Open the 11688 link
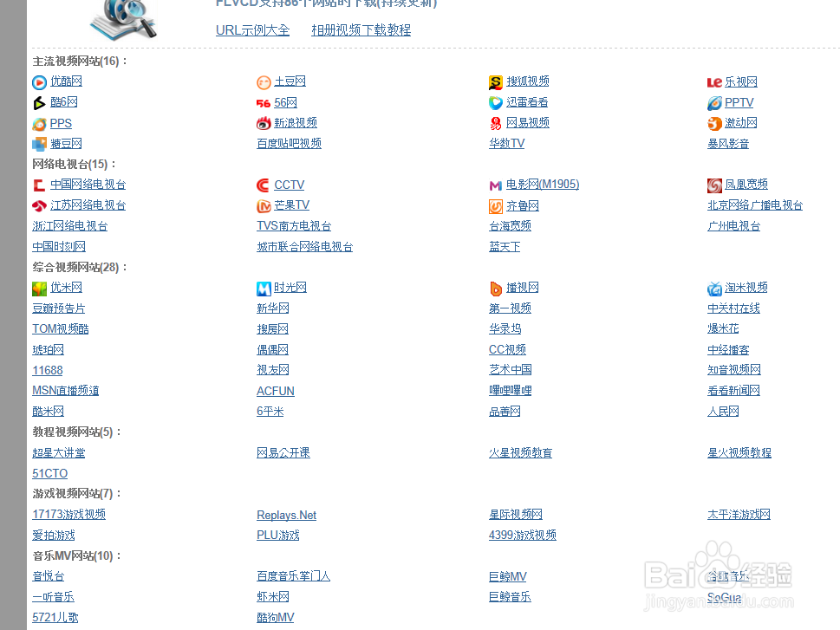The image size is (840, 630). click(47, 370)
